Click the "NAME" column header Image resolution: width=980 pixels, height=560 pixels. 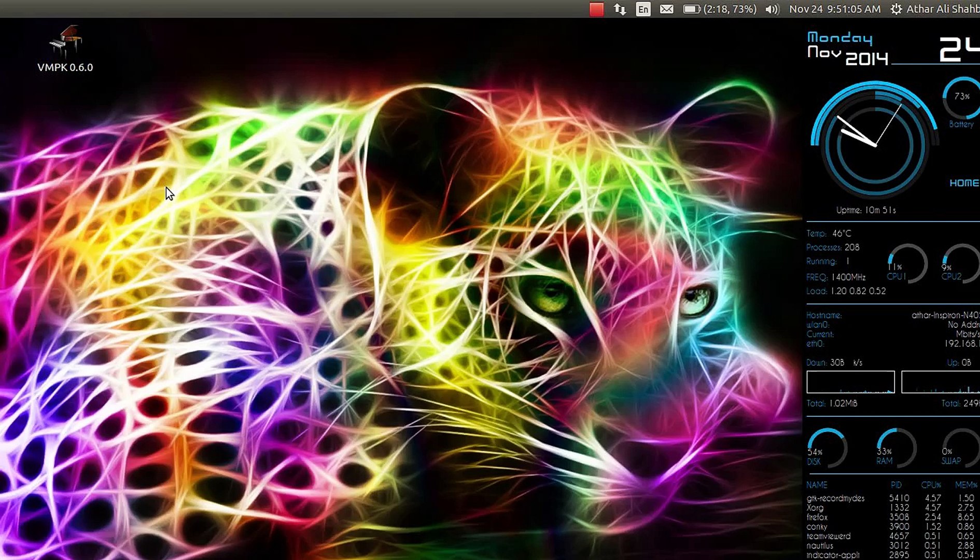pos(817,485)
